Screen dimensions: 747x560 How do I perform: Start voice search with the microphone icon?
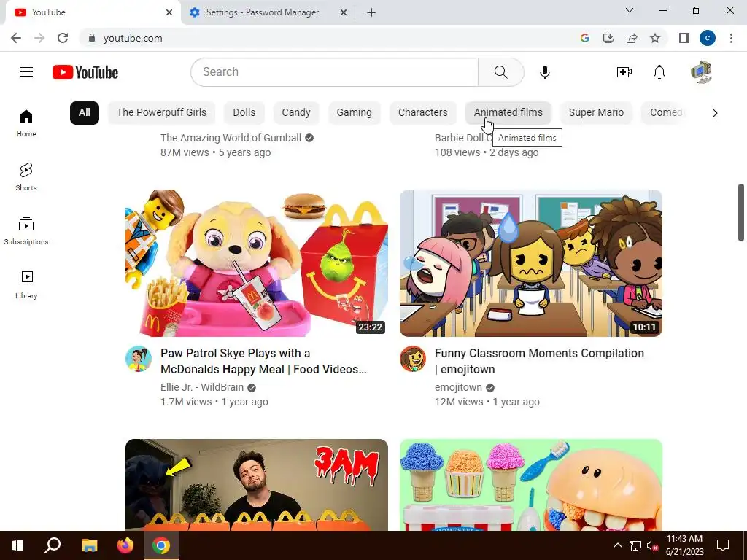pos(544,72)
